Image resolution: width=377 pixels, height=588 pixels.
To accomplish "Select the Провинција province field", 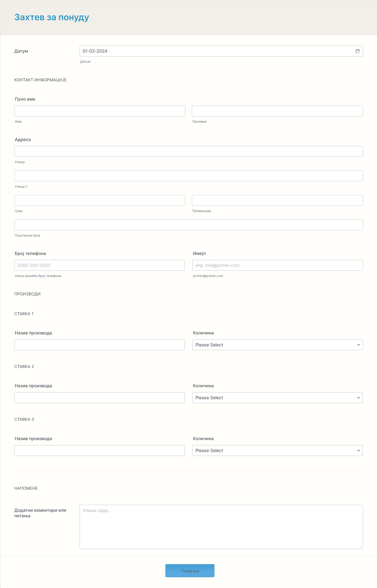I will coord(277,200).
